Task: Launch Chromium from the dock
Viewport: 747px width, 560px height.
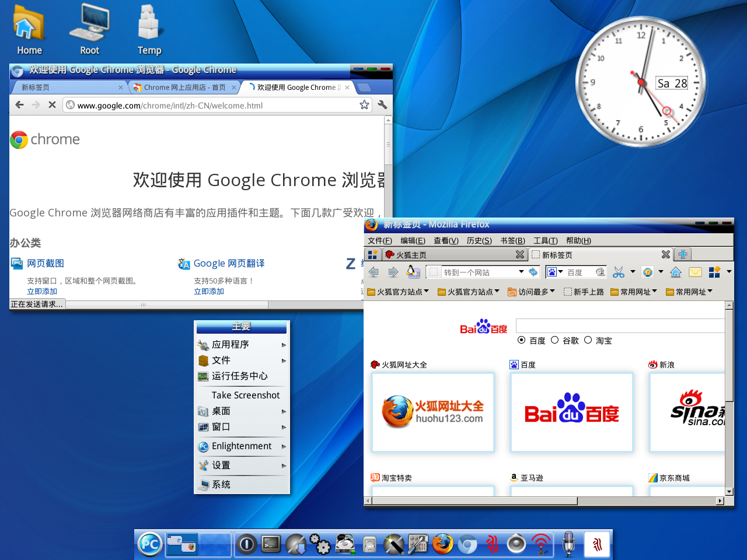Action: [x=467, y=545]
